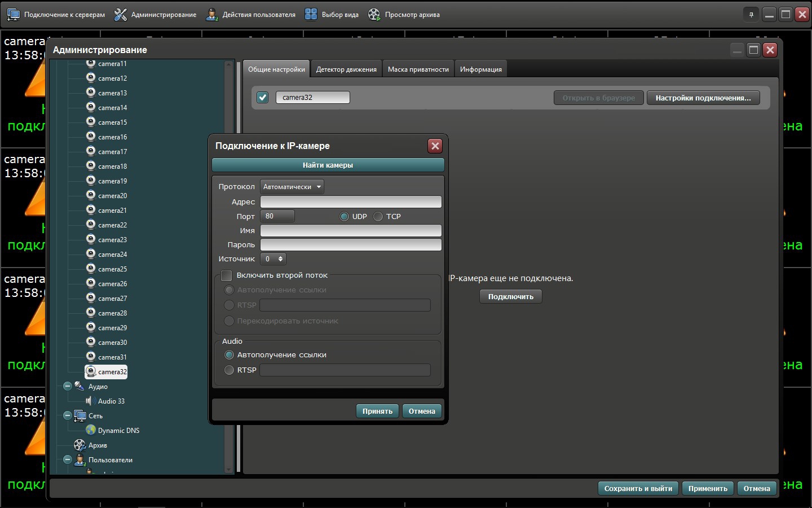Select the camera13 camera icon
This screenshot has height=508, width=812.
(91, 93)
